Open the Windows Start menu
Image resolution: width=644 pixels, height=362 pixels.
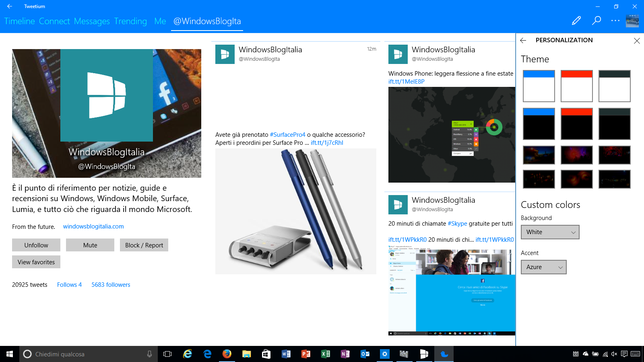click(x=10, y=354)
